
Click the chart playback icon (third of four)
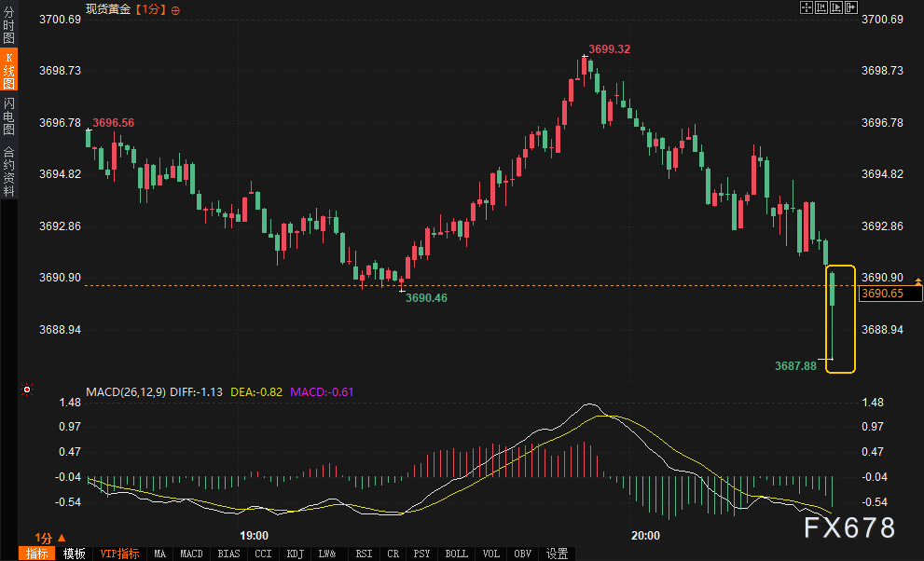coord(834,7)
